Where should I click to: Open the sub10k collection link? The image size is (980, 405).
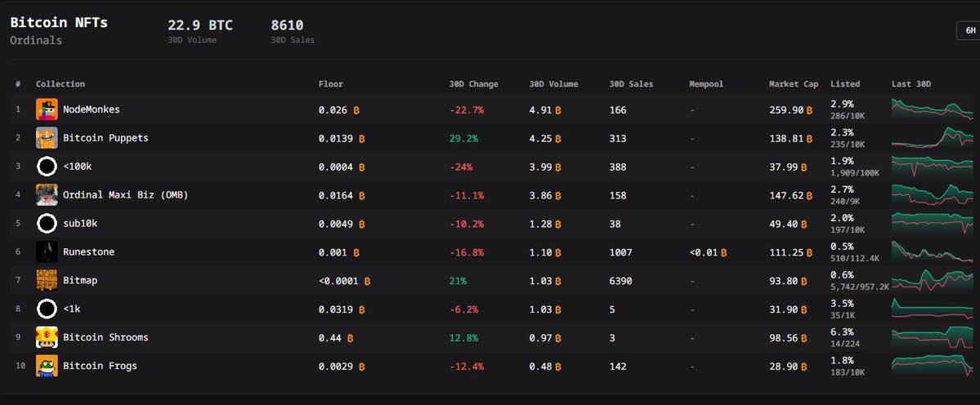(x=80, y=224)
